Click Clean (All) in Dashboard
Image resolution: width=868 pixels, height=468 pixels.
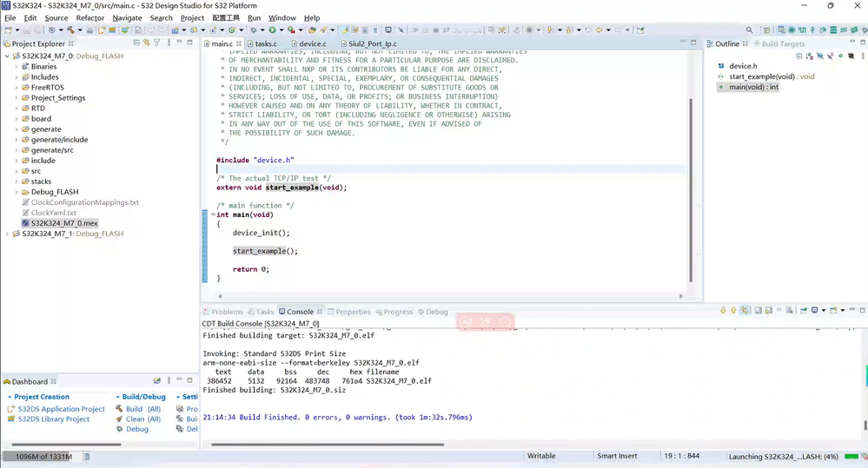pos(143,419)
